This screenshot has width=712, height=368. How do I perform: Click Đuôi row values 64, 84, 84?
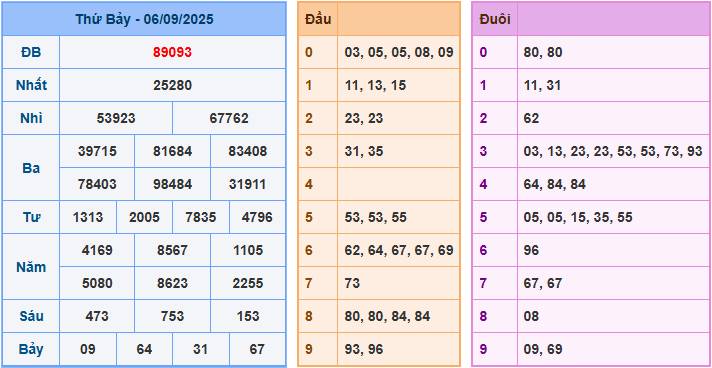click(x=554, y=184)
